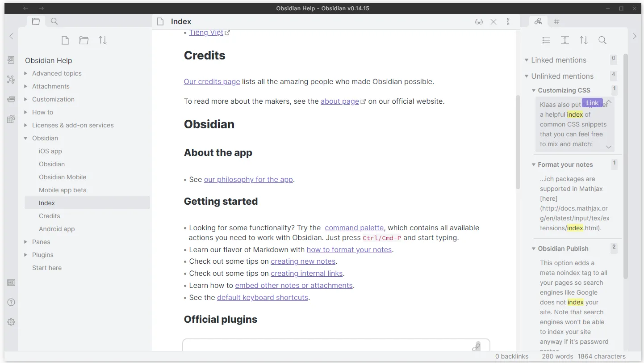Screen dimensions: 644x363
Task: Show more context below the Customizing CSS snippet
Action: 608,147
